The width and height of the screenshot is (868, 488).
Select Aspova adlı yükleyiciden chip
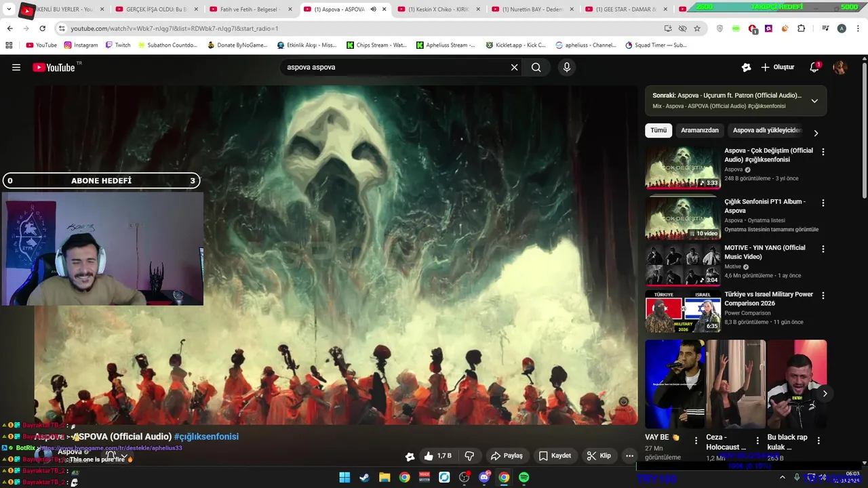click(x=767, y=130)
